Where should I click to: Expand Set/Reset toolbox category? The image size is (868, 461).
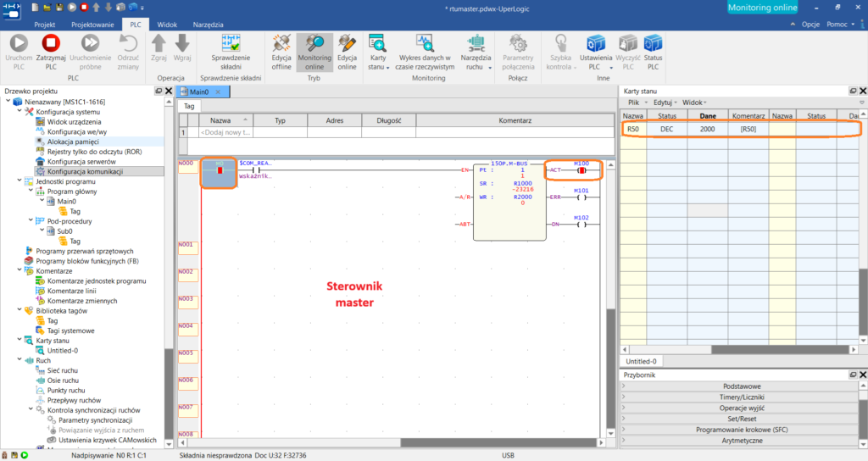coord(741,419)
